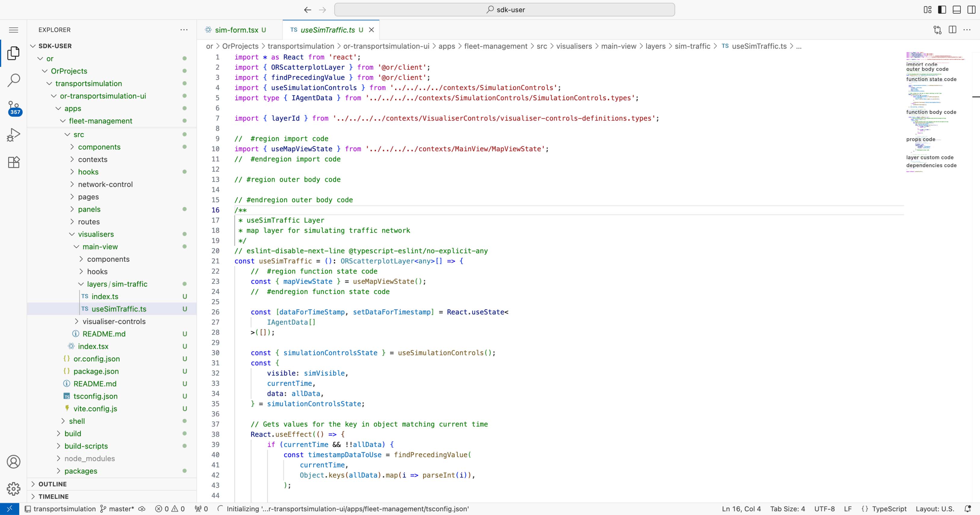This screenshot has height=515, width=980.
Task: Open the Manage gear icon
Action: (x=14, y=489)
